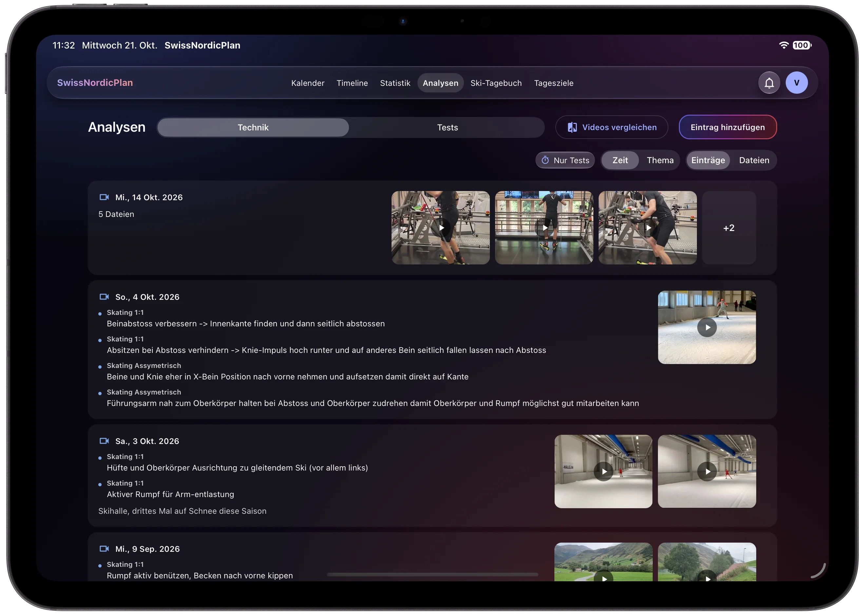
Task: Select the Tests segment
Action: tap(447, 127)
